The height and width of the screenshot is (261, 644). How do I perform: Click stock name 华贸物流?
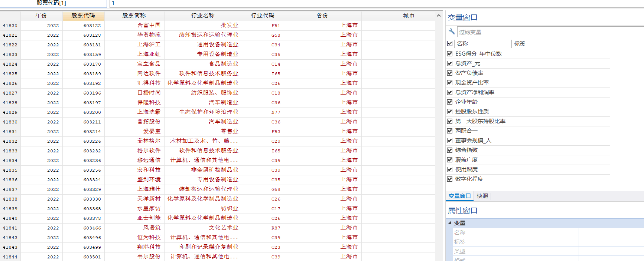pyautogui.click(x=149, y=35)
